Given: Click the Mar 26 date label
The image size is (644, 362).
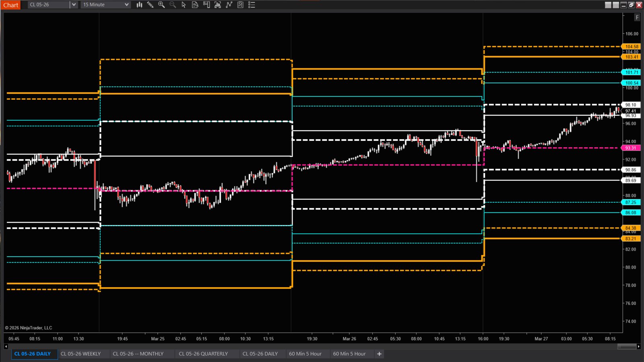Looking at the screenshot, I should (x=349, y=339).
